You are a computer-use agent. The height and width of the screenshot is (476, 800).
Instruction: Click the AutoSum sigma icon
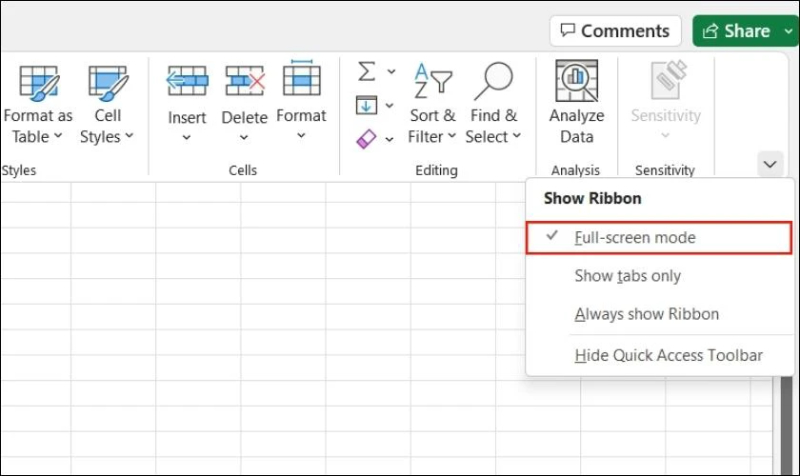[x=367, y=72]
